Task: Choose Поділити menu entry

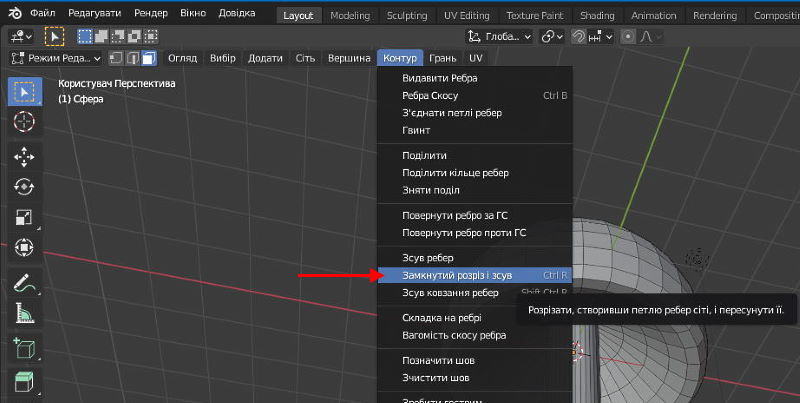Action: click(474, 156)
